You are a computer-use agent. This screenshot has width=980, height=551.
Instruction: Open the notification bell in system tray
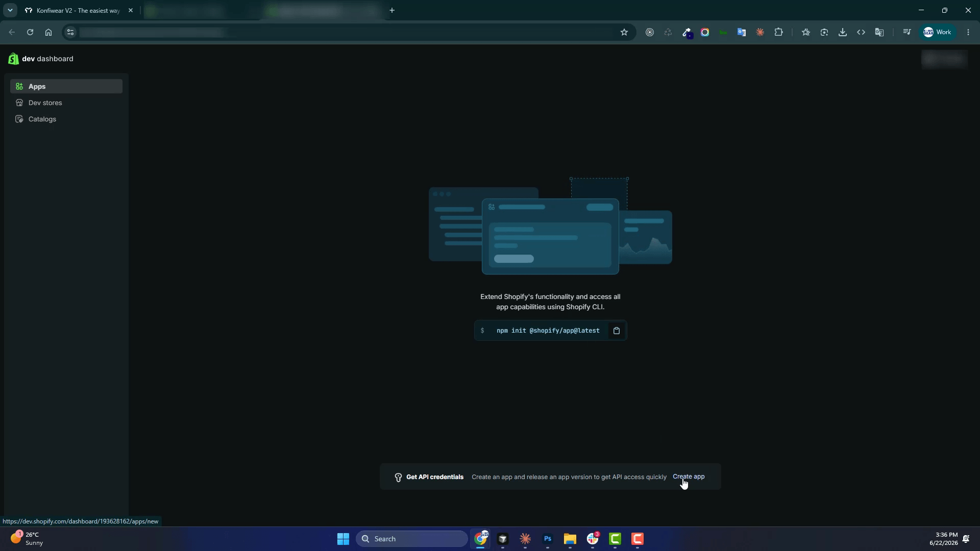click(966, 539)
